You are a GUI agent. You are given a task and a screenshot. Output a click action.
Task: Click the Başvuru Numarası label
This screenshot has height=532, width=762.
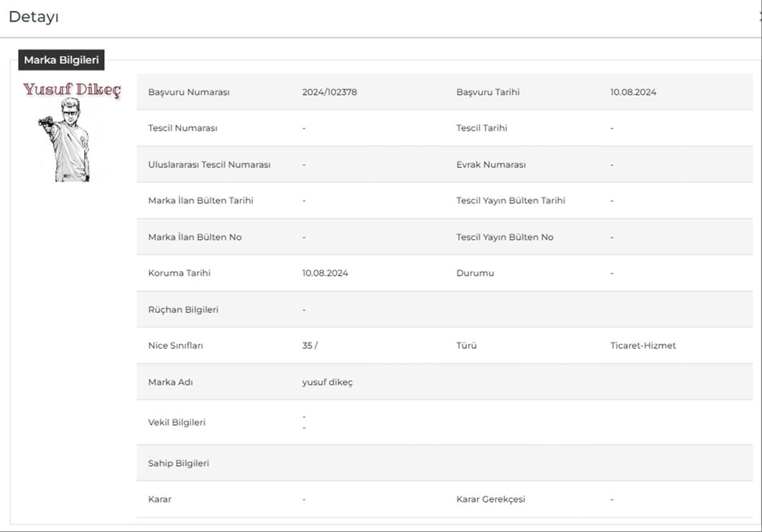pyautogui.click(x=188, y=92)
